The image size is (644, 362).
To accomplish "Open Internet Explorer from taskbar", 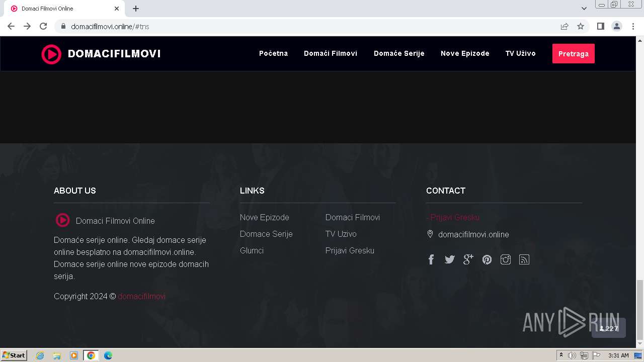I will click(x=40, y=355).
